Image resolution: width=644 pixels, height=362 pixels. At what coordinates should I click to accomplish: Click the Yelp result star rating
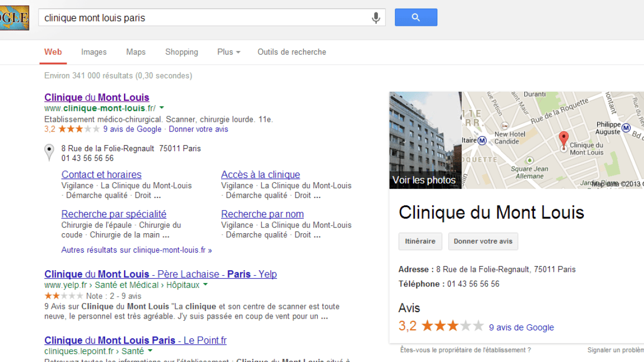coord(64,296)
